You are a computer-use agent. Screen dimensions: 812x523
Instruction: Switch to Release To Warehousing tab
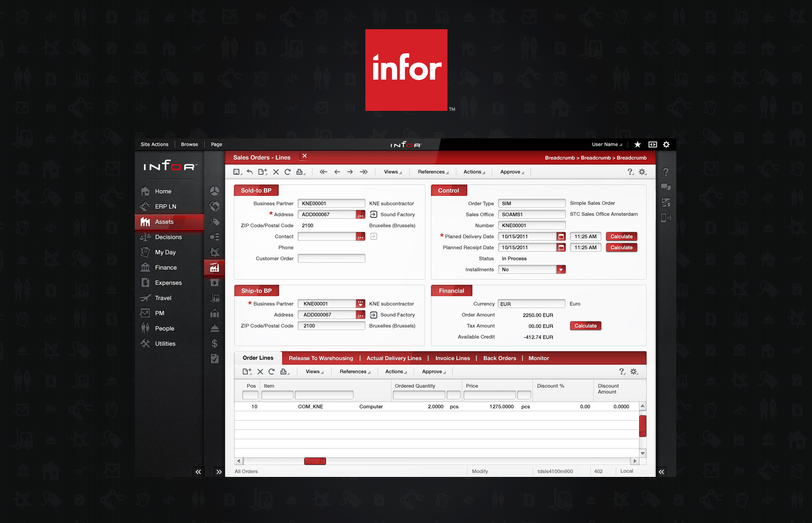click(321, 358)
